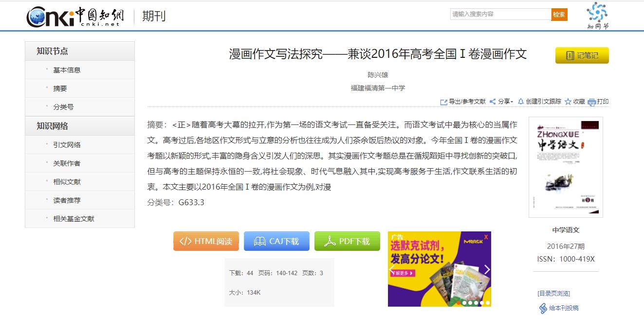644x333 pixels.
Task: Click the bell icon for 创建引文跟踪
Action: tap(521, 102)
